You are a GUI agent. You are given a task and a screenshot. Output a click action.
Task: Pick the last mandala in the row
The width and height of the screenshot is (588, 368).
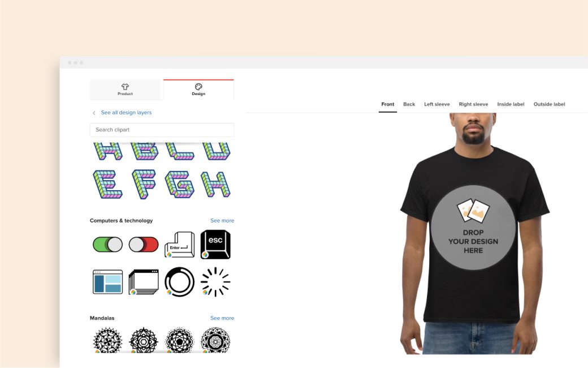click(215, 340)
